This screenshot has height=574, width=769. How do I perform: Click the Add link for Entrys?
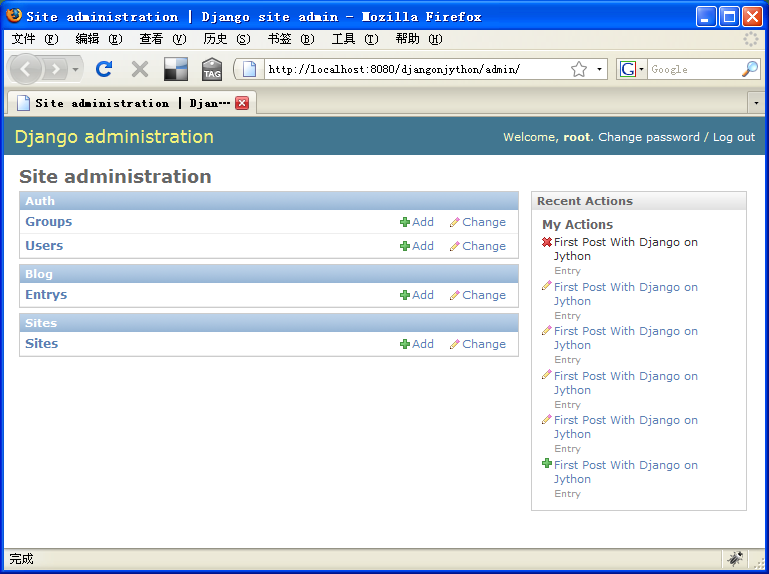[423, 295]
